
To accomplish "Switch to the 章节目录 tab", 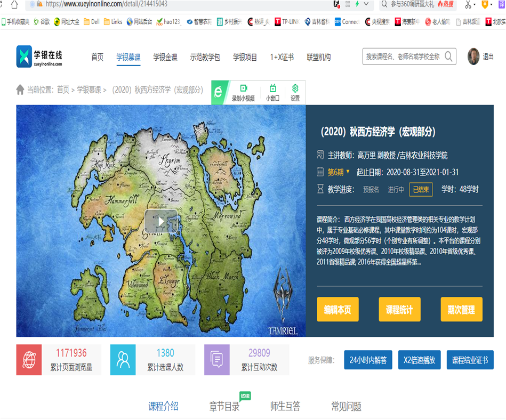I will [x=224, y=406].
